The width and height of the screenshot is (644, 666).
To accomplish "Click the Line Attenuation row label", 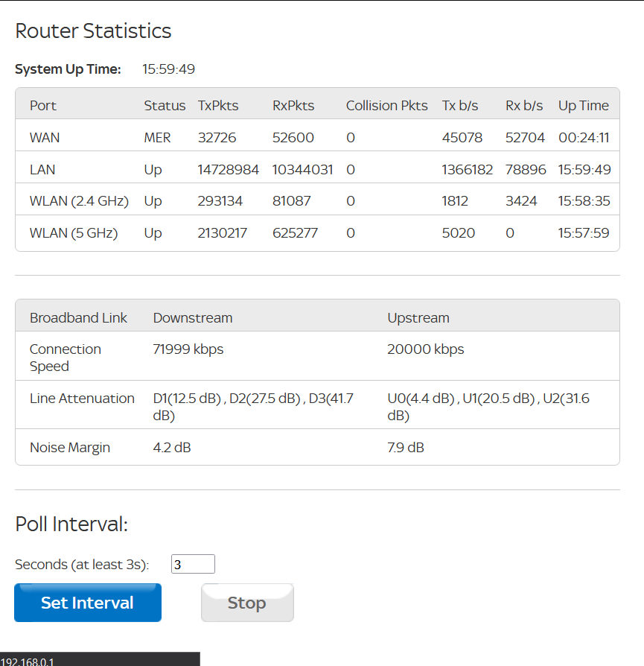I will (82, 399).
